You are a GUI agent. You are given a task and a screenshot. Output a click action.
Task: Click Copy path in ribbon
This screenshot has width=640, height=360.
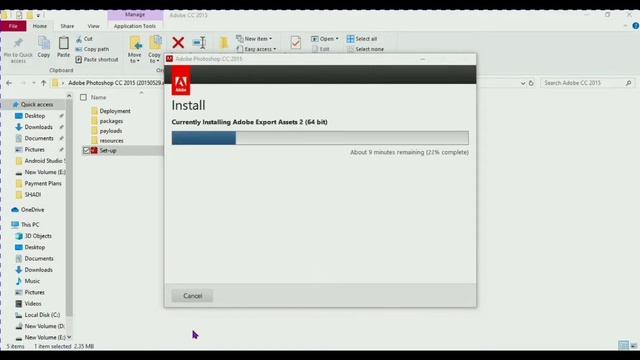92,49
